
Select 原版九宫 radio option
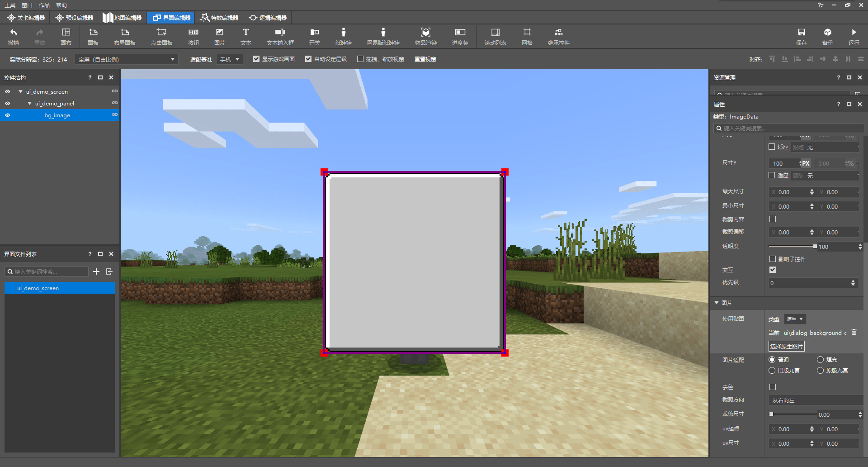pos(820,371)
